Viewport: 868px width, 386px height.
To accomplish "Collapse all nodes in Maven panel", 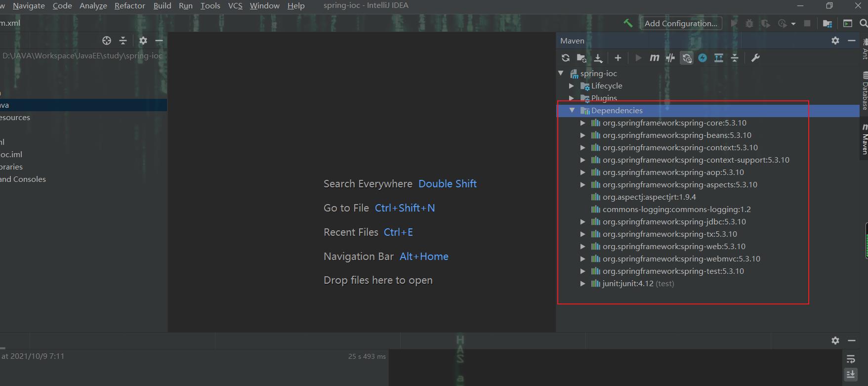I will point(735,58).
